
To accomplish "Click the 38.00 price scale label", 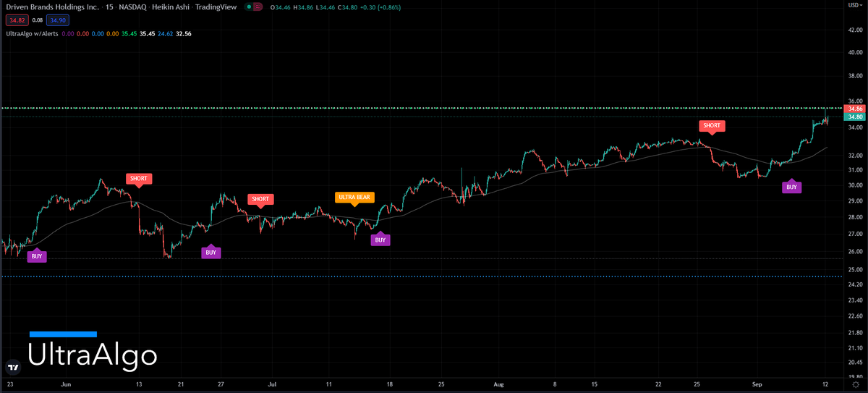I will tap(856, 75).
